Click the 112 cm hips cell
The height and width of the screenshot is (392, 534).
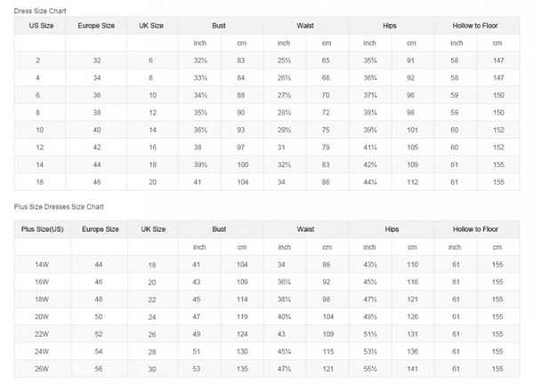point(410,180)
